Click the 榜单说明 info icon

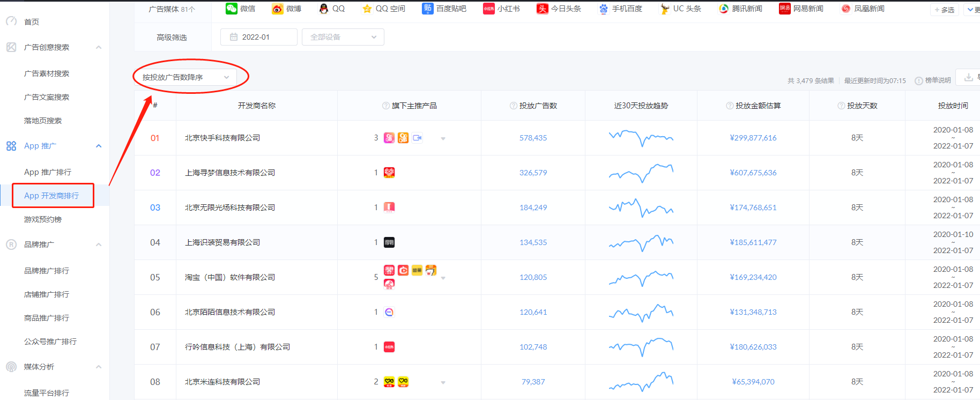pyautogui.click(x=919, y=81)
